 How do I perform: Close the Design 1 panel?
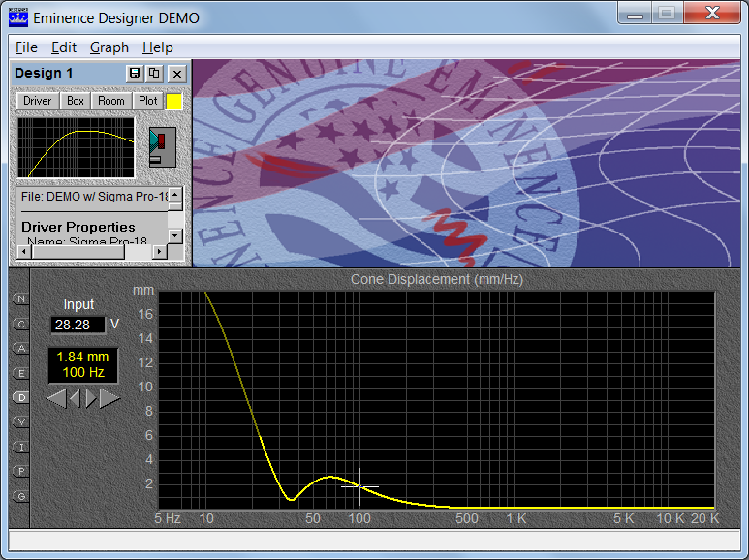click(177, 74)
